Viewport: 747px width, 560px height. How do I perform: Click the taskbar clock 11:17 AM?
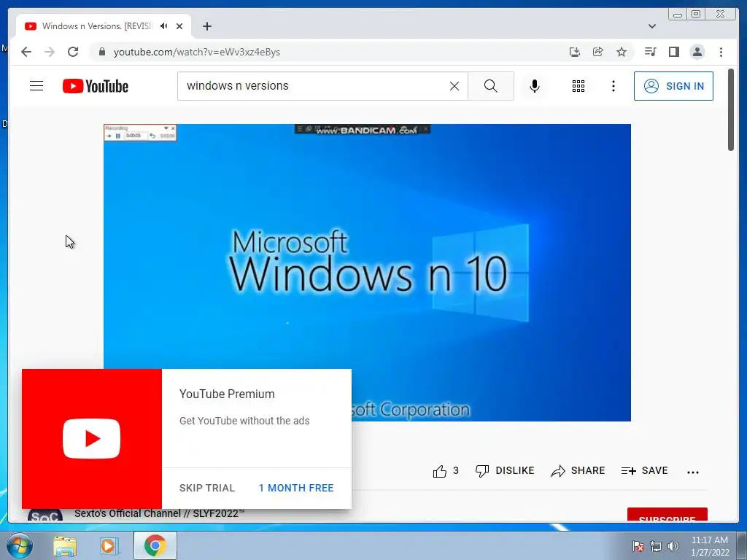point(709,540)
